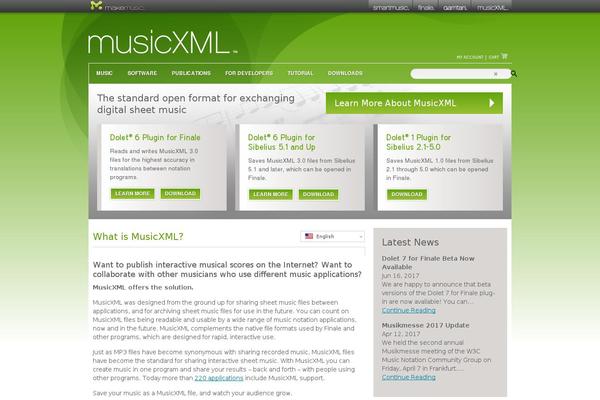Download Dolet 6 Plugin for Finale
Image resolution: width=600 pixels, height=400 pixels.
(x=180, y=194)
